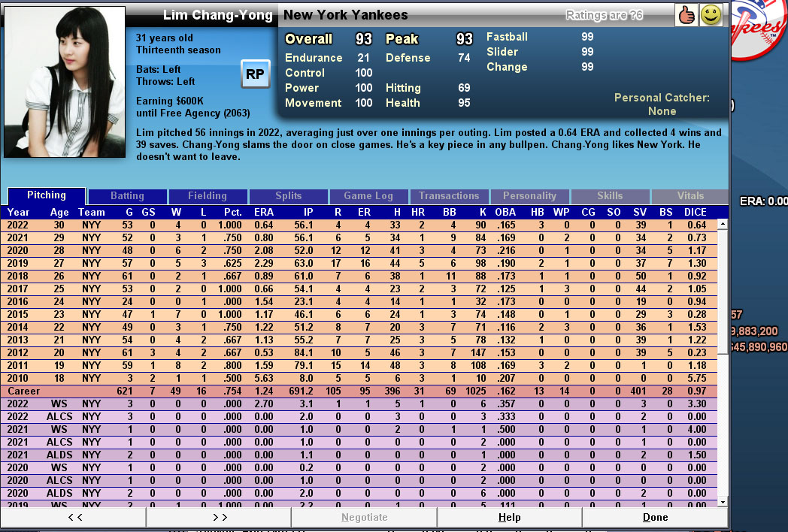The width and height of the screenshot is (788, 532).
Task: Open the Game Log tab
Action: point(368,196)
